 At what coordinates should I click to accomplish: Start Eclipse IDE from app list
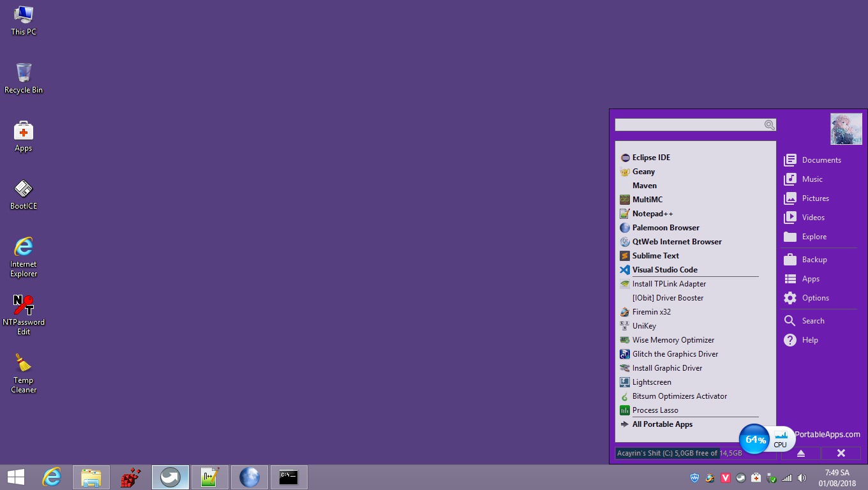click(650, 158)
